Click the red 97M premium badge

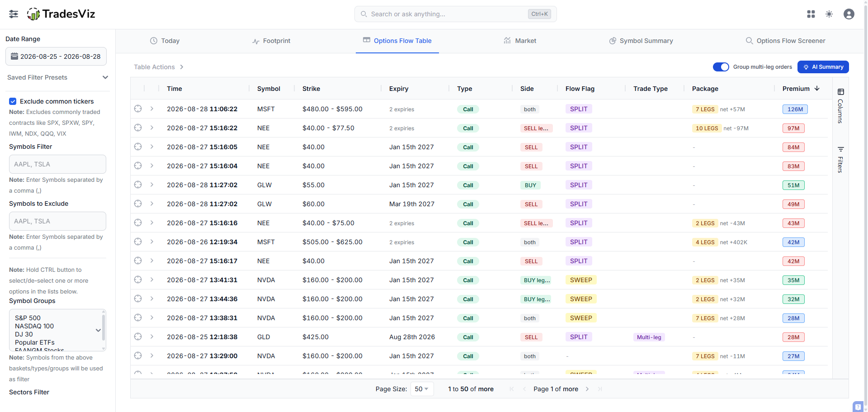point(793,128)
